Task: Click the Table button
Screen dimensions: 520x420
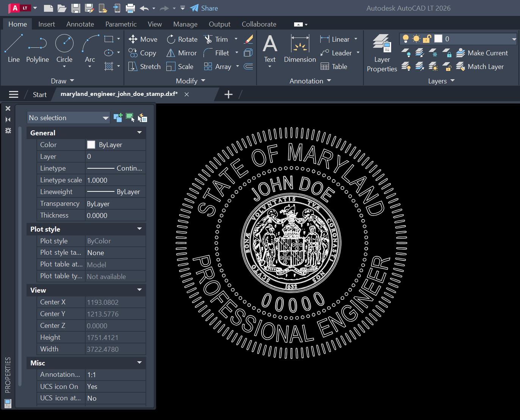Action: point(334,66)
